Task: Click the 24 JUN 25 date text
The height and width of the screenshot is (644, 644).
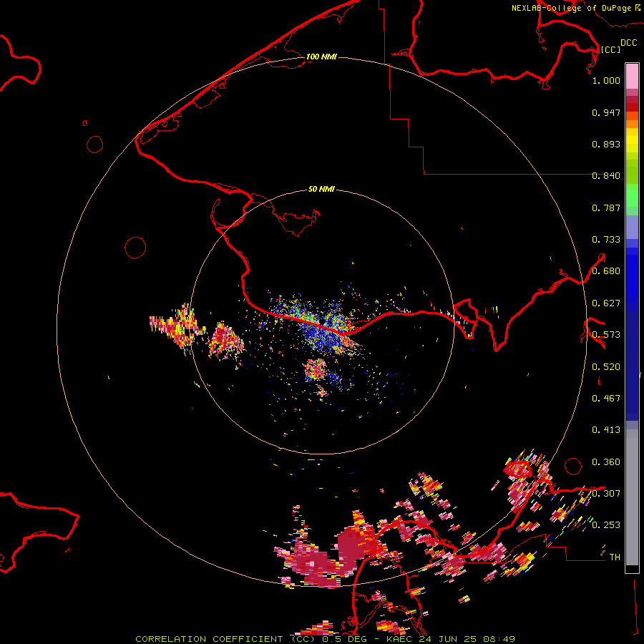Action: point(447,639)
